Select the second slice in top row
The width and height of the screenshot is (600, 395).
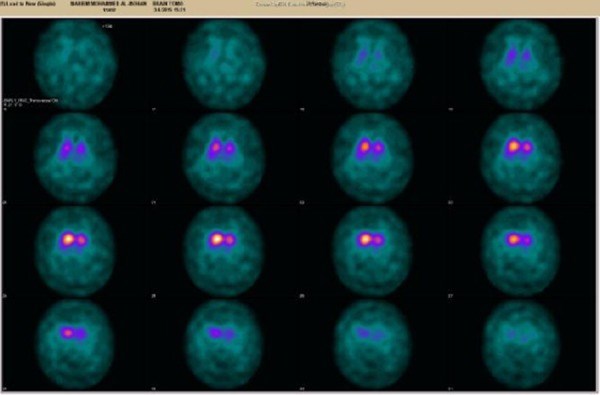224,64
